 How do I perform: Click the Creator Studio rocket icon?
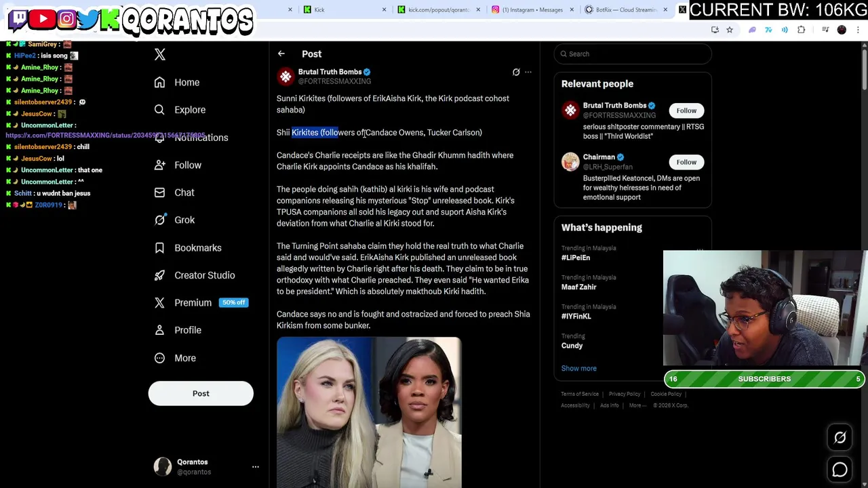click(159, 275)
